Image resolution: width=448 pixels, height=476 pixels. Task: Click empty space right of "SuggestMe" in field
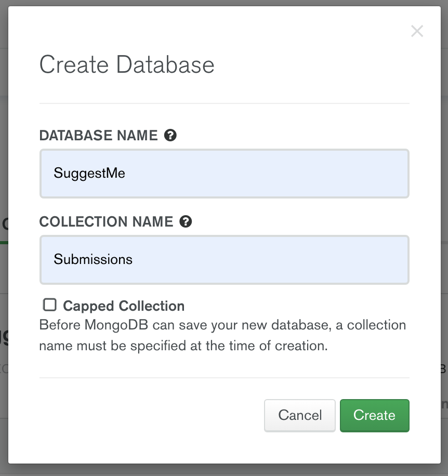270,174
